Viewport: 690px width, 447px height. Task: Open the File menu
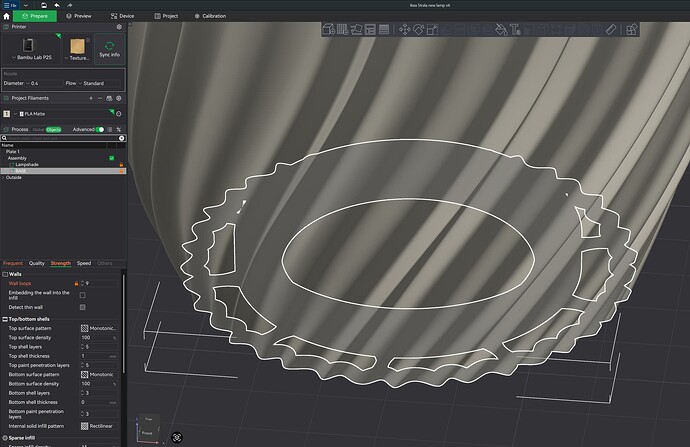click(x=10, y=5)
